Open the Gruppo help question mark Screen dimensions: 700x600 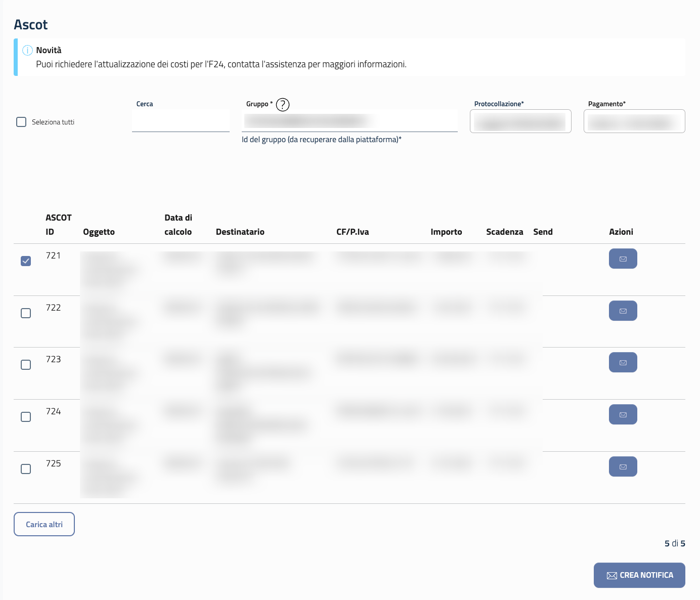283,105
